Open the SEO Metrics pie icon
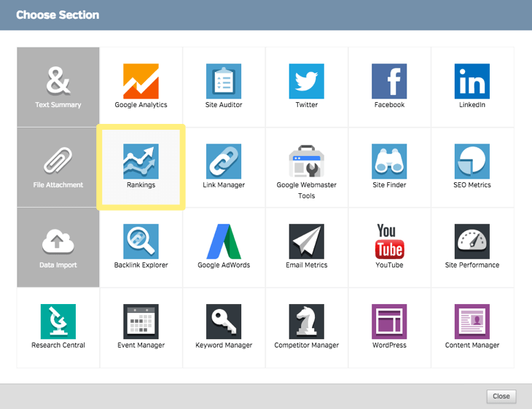The height and width of the screenshot is (409, 532). tap(472, 161)
